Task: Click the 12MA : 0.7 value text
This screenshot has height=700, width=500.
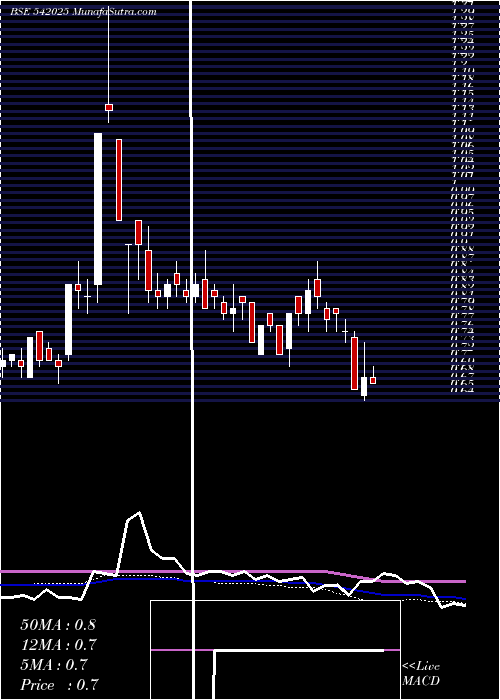Action: 58,645
